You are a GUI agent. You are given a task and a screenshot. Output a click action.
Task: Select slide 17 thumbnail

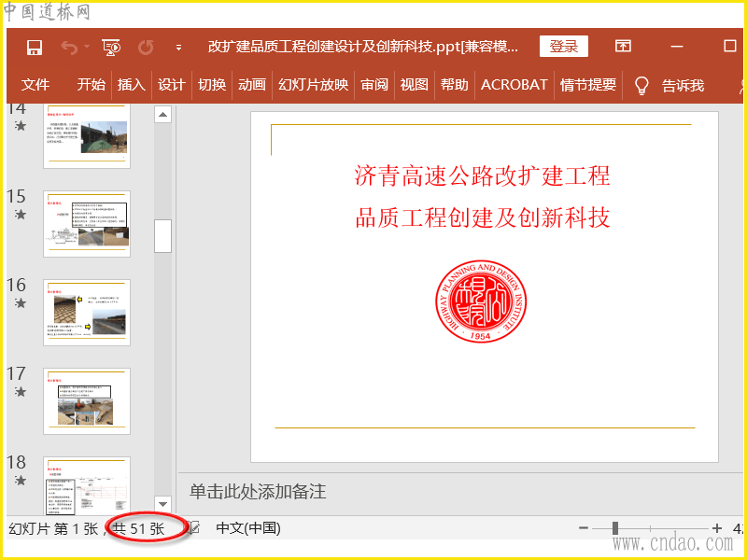click(x=87, y=401)
